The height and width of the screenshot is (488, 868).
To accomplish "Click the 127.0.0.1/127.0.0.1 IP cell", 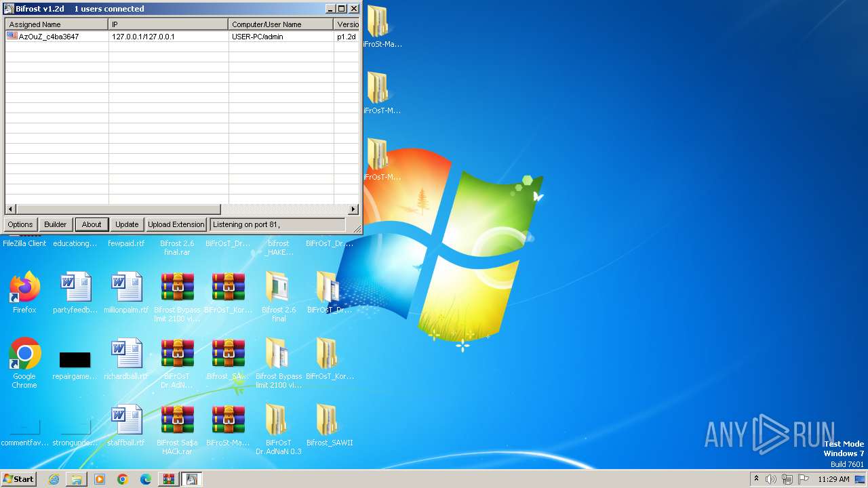I will point(143,37).
